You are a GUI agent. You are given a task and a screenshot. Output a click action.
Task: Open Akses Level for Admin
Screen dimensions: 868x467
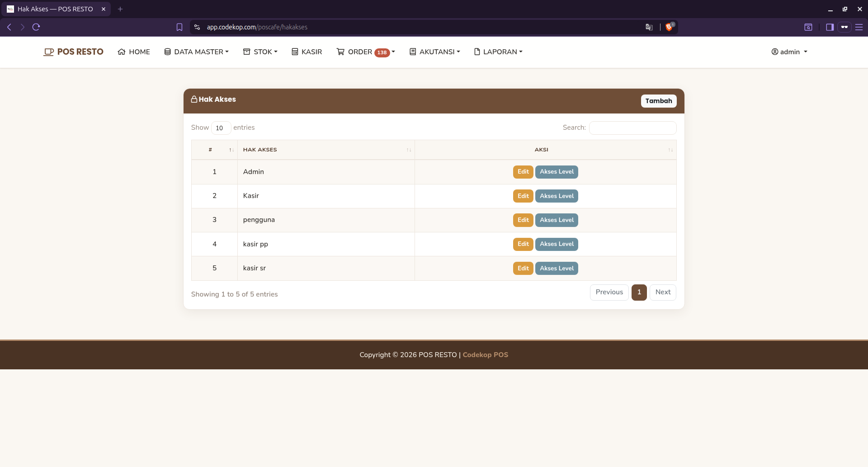point(557,172)
